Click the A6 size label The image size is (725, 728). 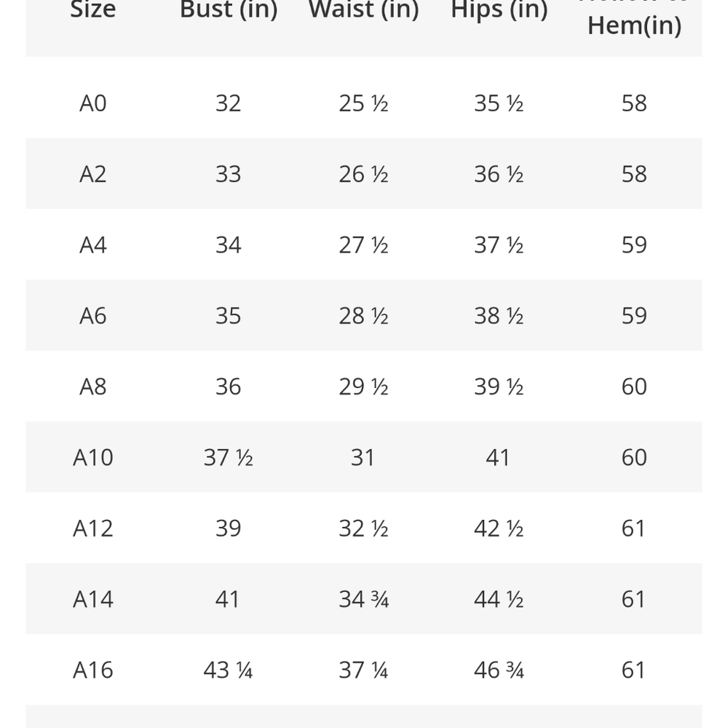92,315
